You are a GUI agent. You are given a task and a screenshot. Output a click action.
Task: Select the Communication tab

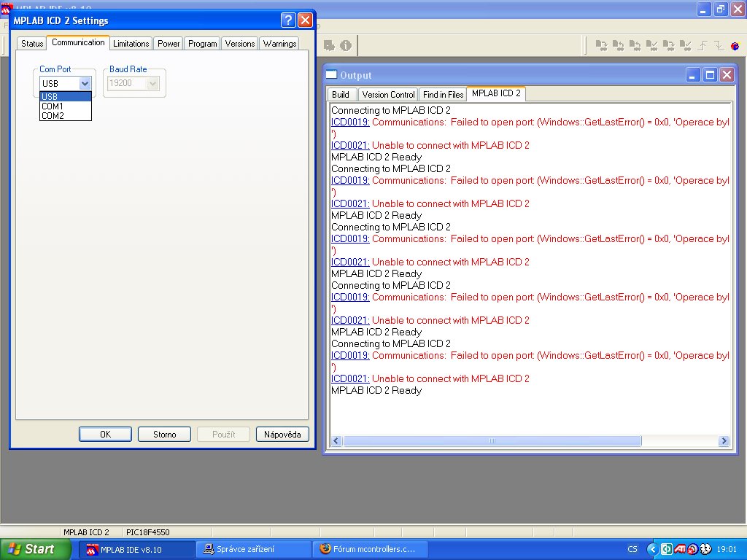pos(78,42)
